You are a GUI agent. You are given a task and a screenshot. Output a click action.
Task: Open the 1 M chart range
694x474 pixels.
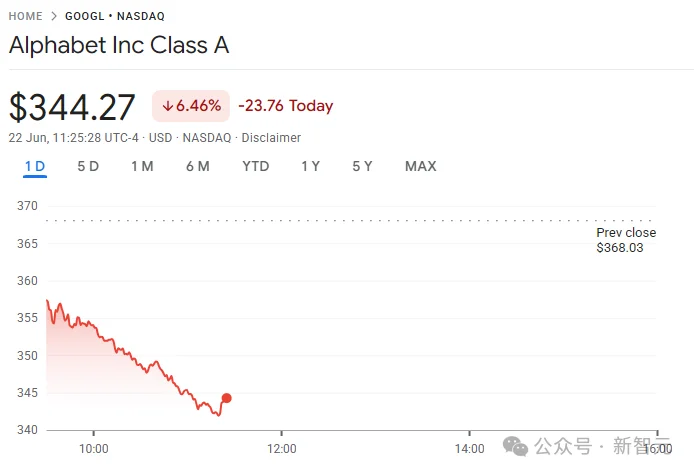[x=142, y=166]
